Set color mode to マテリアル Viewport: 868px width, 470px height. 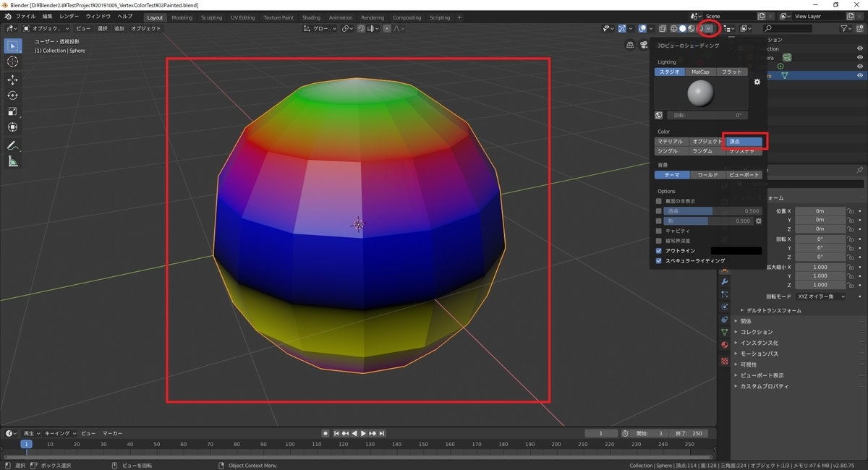click(670, 141)
